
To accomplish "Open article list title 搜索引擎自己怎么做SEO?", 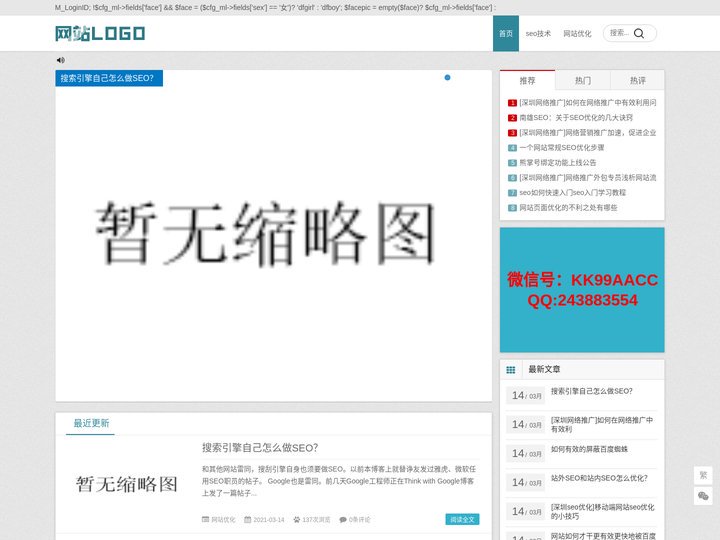I will (x=260, y=448).
